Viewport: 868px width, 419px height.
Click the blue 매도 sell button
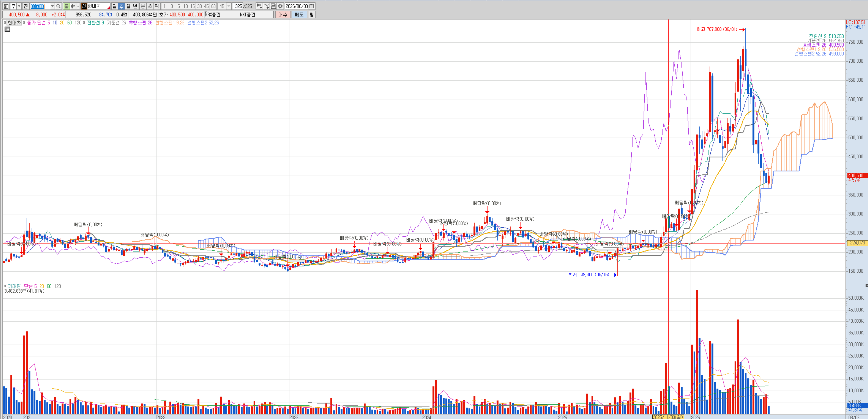(299, 14)
